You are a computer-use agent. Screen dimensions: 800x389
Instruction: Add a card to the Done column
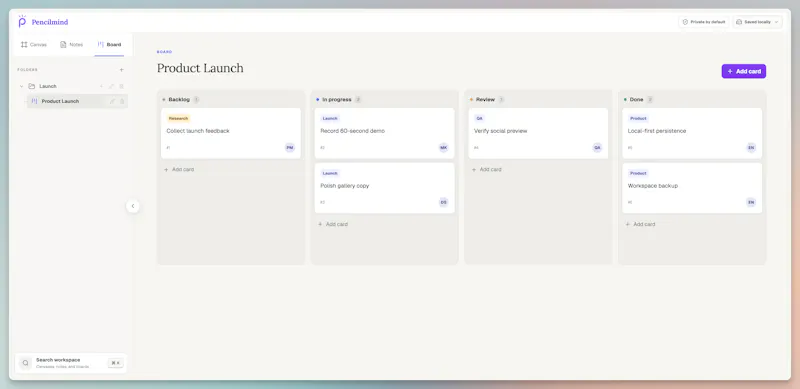[640, 224]
